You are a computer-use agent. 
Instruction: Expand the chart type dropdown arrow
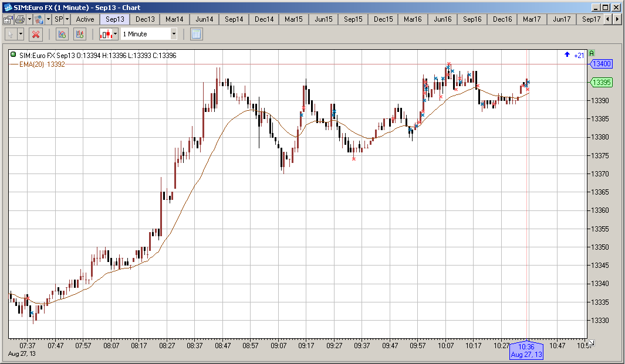[116, 34]
